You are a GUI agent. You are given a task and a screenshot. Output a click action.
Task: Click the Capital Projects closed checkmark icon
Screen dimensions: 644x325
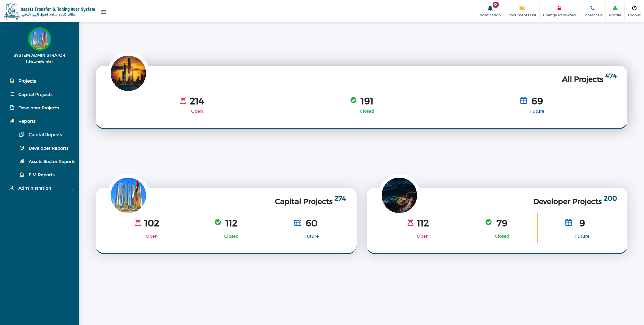(x=218, y=222)
